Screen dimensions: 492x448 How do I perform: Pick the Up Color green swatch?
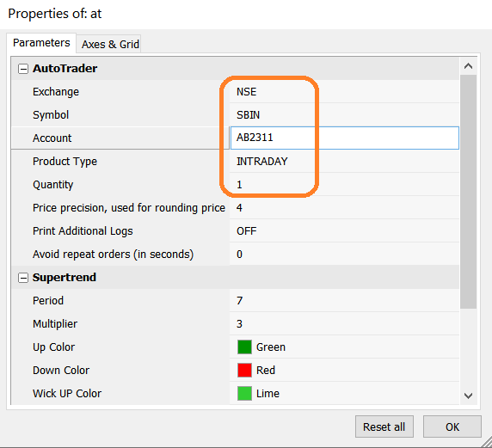tap(244, 347)
